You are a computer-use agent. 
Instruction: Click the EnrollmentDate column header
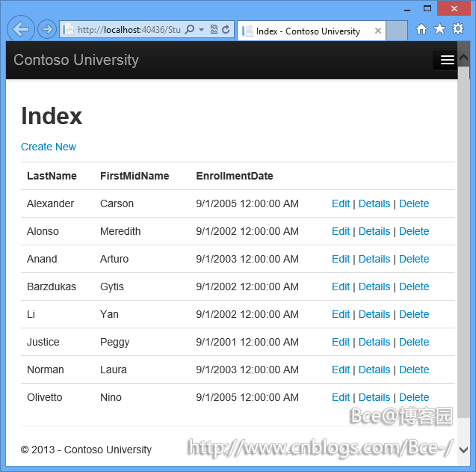point(235,176)
